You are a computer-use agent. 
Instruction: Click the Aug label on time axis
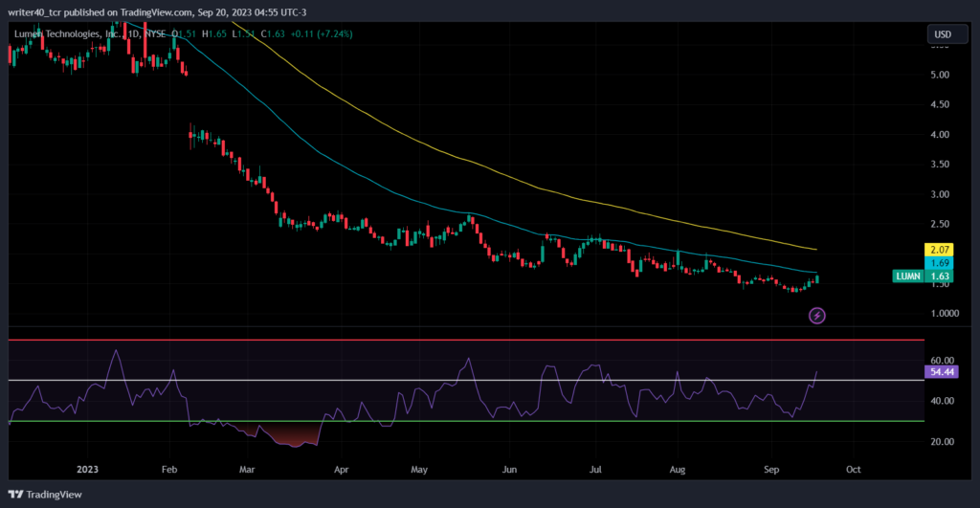(678, 470)
